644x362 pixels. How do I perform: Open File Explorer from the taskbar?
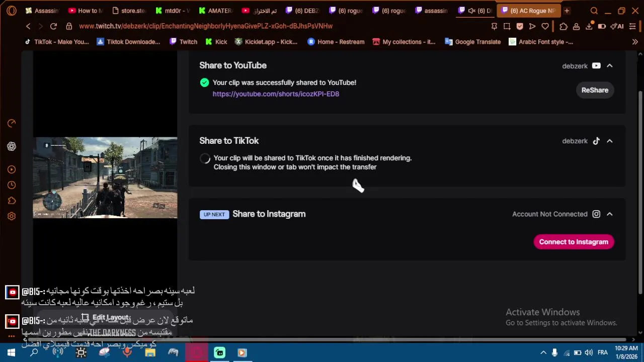tap(150, 353)
